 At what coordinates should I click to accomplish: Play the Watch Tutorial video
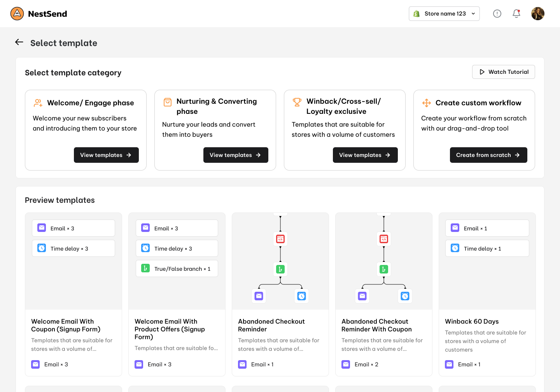tap(504, 72)
